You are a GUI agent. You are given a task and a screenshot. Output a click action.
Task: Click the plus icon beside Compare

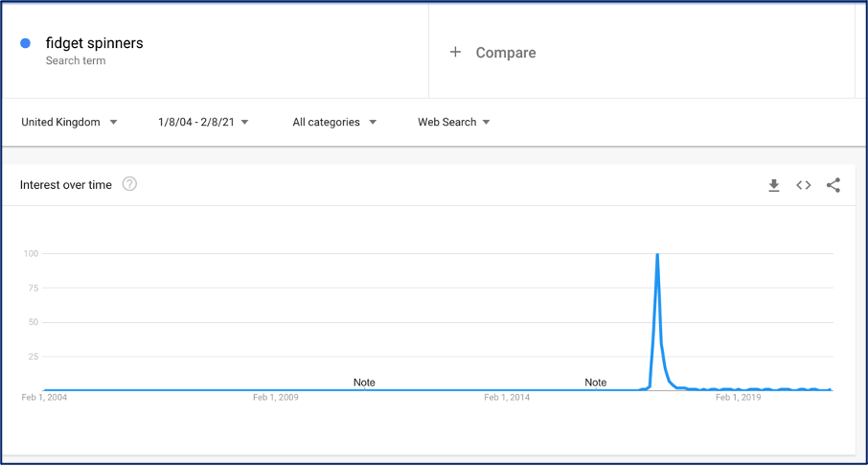(455, 52)
